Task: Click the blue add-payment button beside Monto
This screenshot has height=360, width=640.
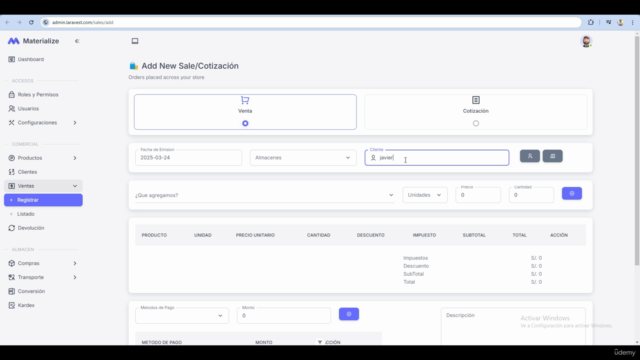Action: (349, 314)
